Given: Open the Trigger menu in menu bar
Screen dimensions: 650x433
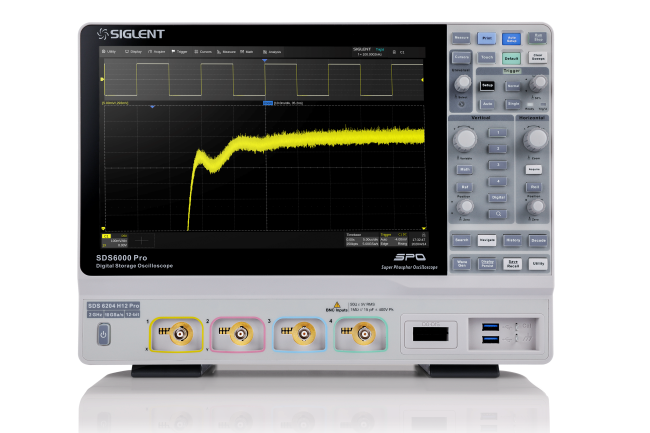Looking at the screenshot, I should click(181, 50).
